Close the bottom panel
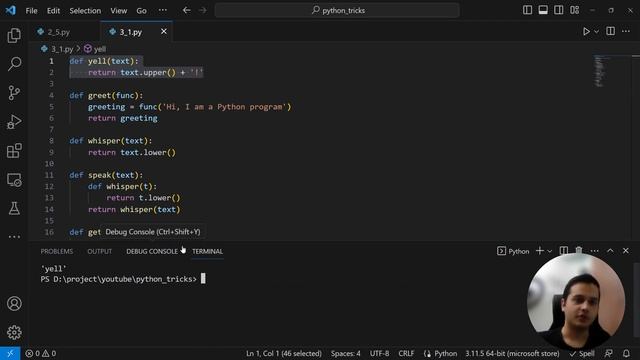The height and width of the screenshot is (360, 640). 626,251
